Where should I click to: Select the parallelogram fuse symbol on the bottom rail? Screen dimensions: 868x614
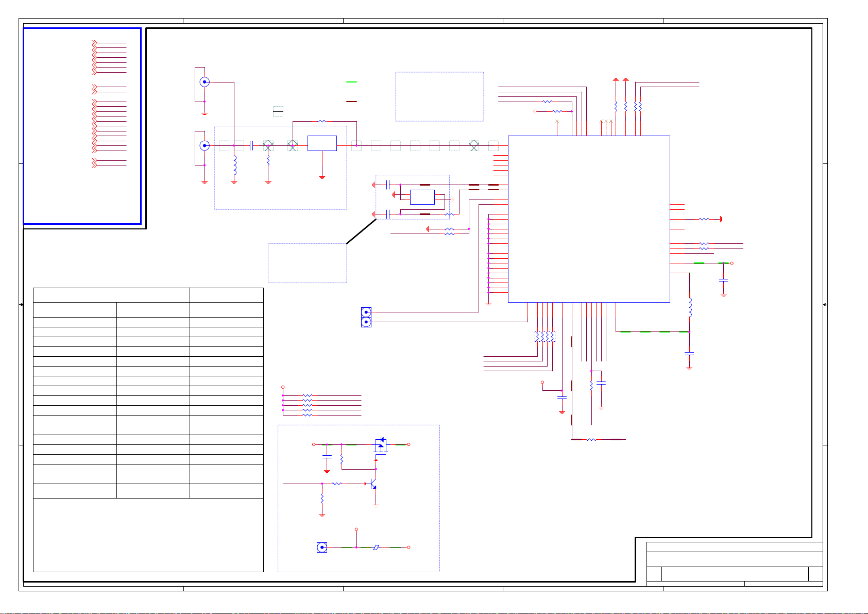pos(377,547)
